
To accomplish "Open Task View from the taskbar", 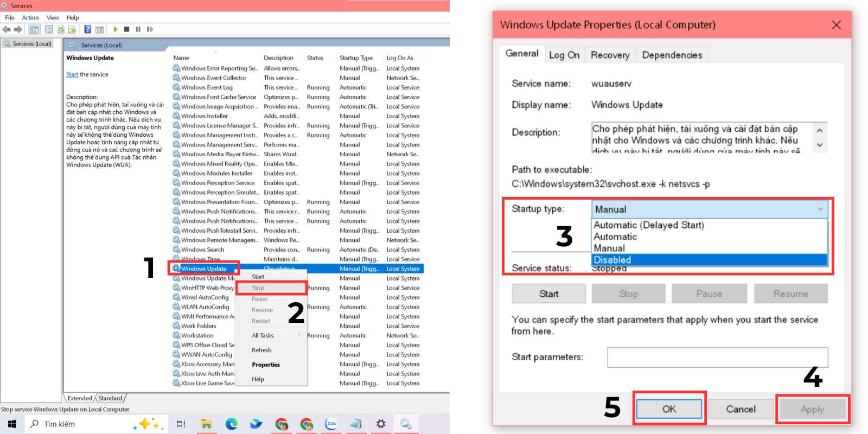I will pos(181,424).
